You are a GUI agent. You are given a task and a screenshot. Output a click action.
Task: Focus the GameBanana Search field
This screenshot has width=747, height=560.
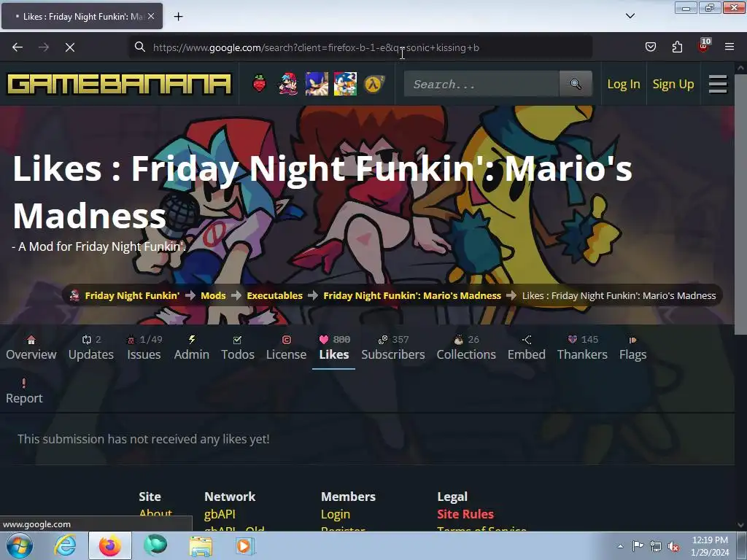pos(481,84)
